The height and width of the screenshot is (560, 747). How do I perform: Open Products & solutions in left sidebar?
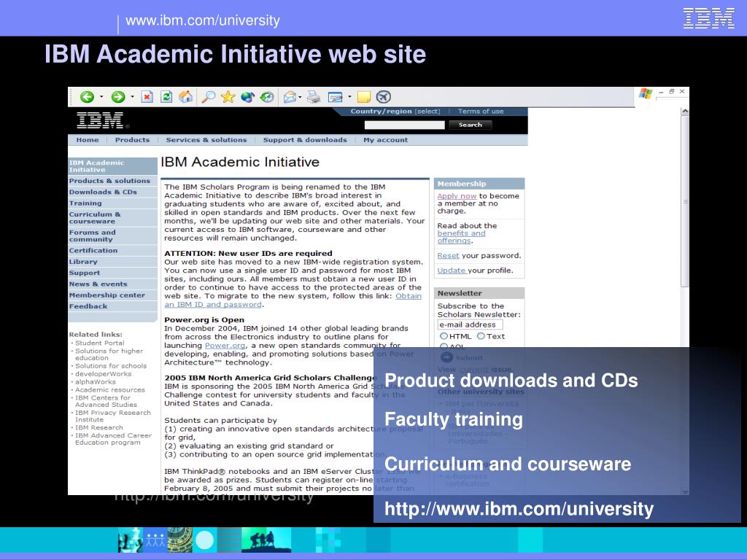pos(112,181)
